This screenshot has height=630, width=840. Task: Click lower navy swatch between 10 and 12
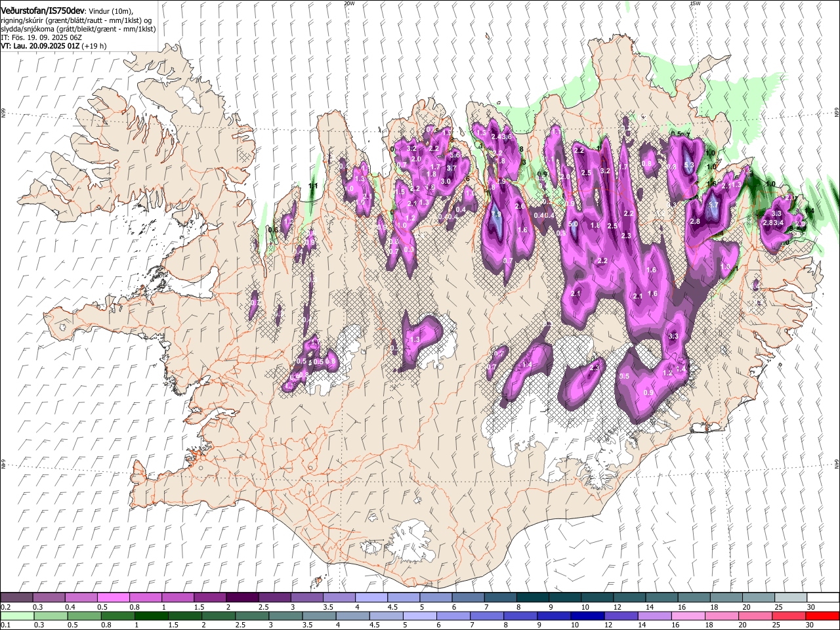tap(586, 616)
